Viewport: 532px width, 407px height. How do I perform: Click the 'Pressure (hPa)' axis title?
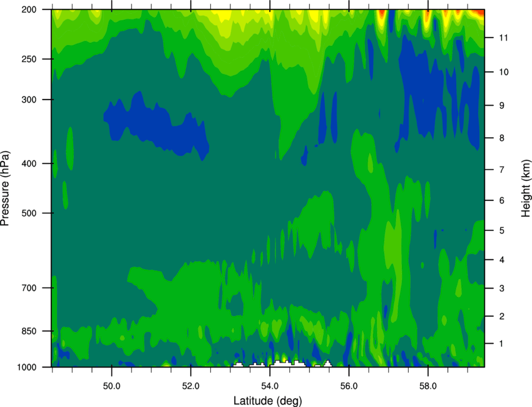(5, 188)
